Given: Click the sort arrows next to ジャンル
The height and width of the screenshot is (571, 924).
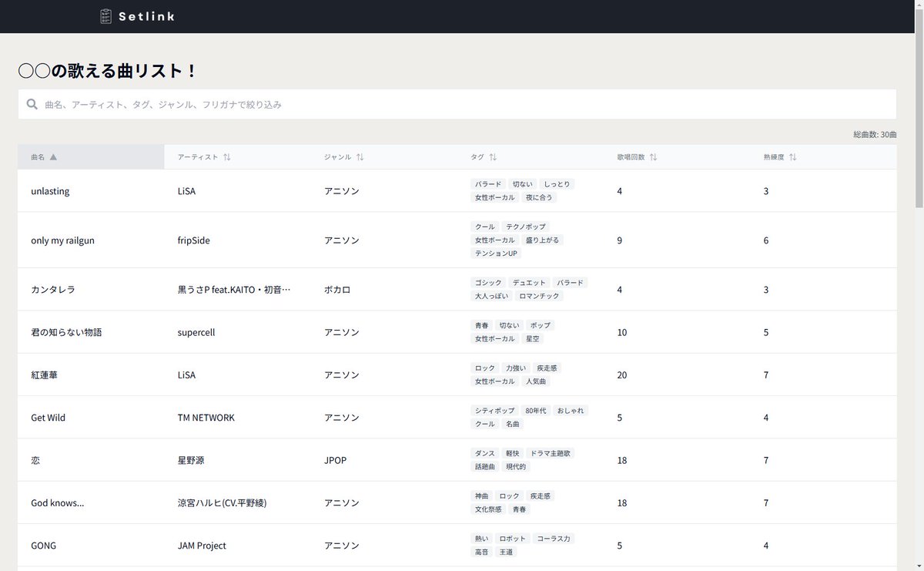Looking at the screenshot, I should [x=360, y=157].
